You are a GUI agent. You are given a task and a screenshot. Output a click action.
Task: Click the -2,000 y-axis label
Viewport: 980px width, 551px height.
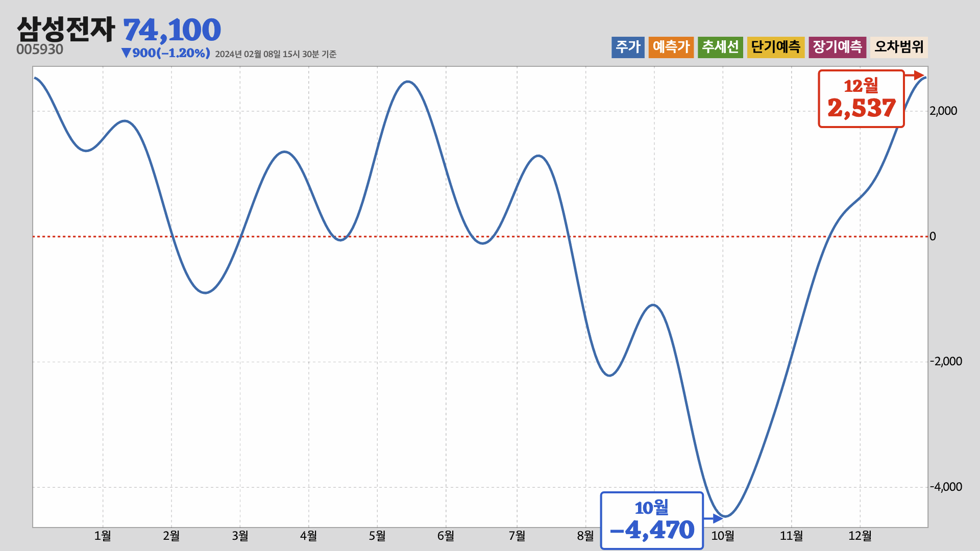[946, 362]
